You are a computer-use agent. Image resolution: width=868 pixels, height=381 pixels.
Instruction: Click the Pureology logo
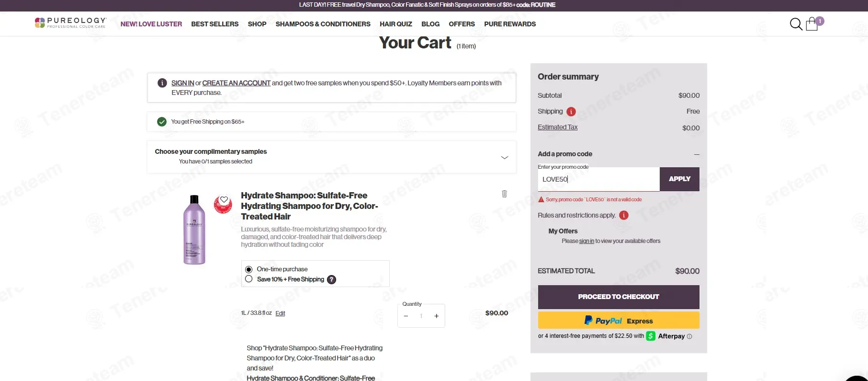[70, 23]
